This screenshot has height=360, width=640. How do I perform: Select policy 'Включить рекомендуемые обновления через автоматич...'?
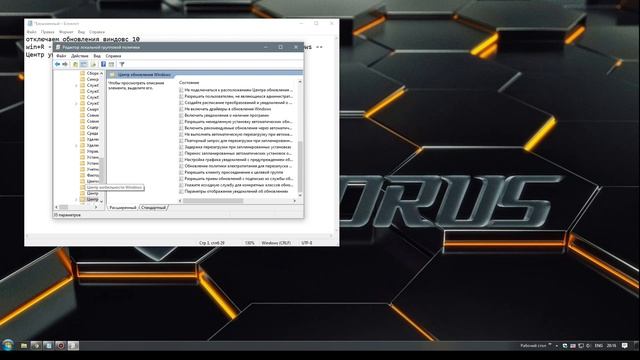tap(236, 128)
